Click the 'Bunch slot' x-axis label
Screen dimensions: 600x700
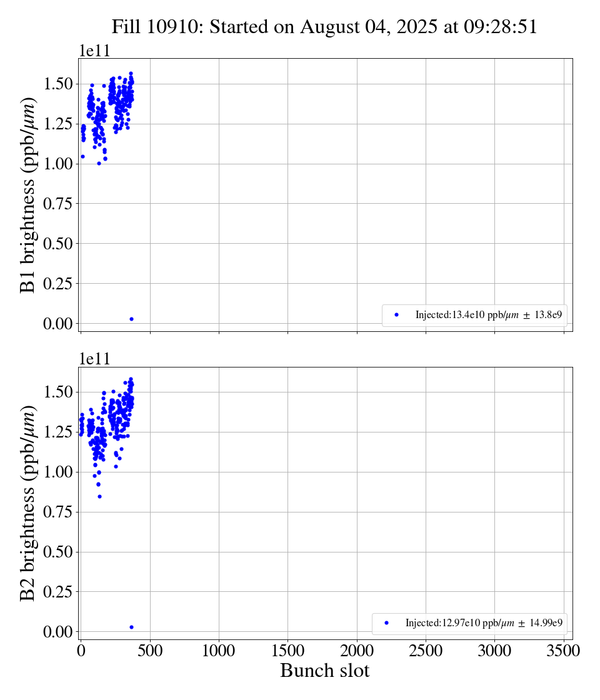coord(324,671)
